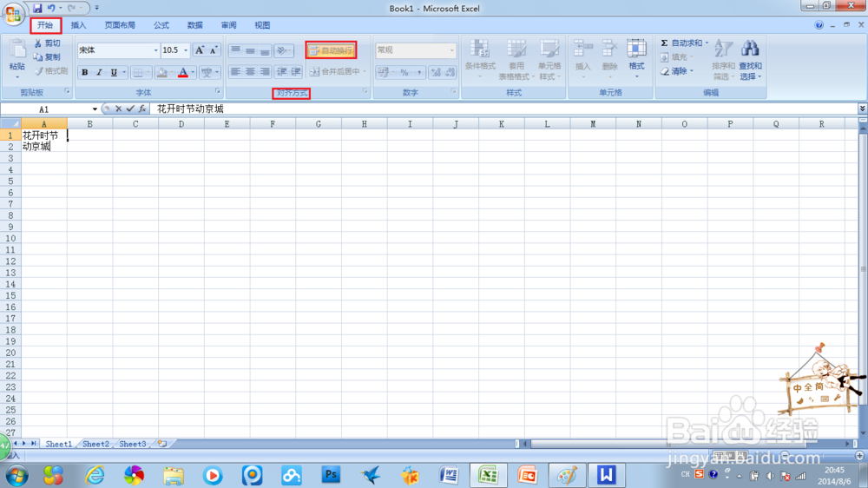Increase cell indent
This screenshot has width=868, height=488.
296,71
